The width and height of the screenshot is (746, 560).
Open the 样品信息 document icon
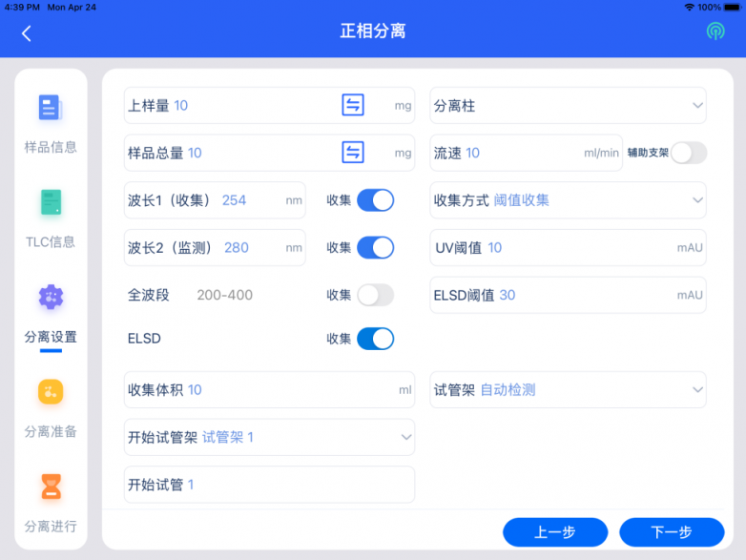[x=51, y=108]
